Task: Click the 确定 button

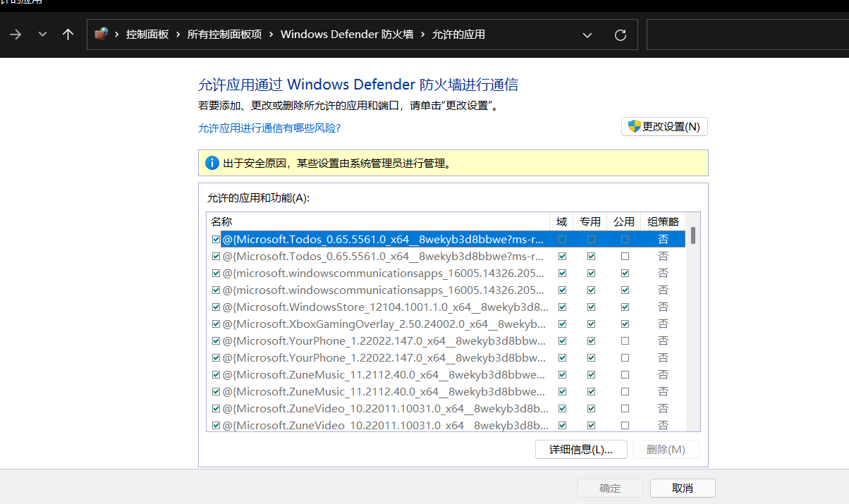Action: click(x=610, y=488)
